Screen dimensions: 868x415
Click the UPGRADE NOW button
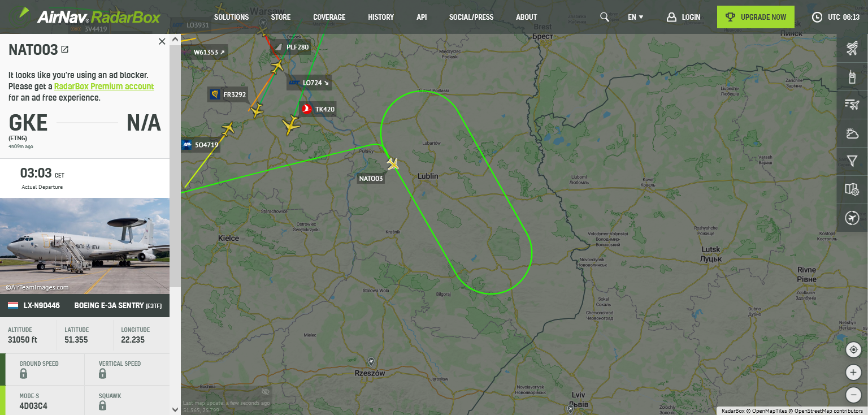click(756, 17)
